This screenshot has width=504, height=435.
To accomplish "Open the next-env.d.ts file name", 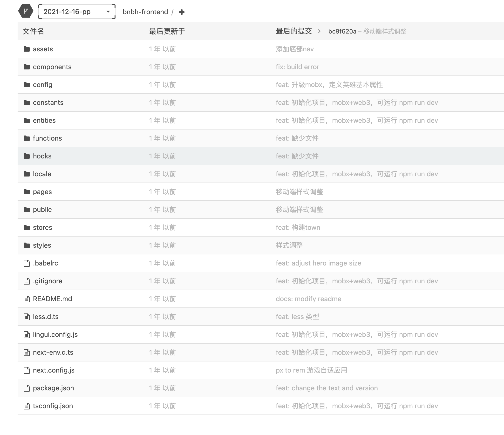I will click(53, 352).
